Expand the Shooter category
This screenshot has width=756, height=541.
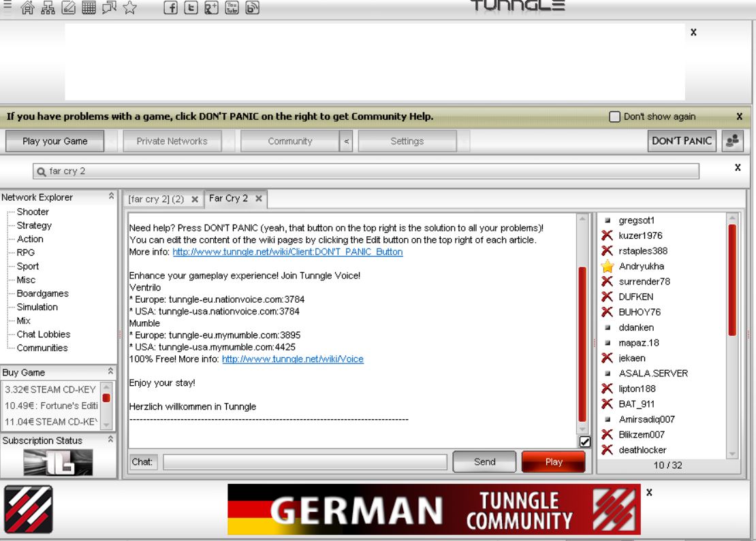click(x=32, y=212)
